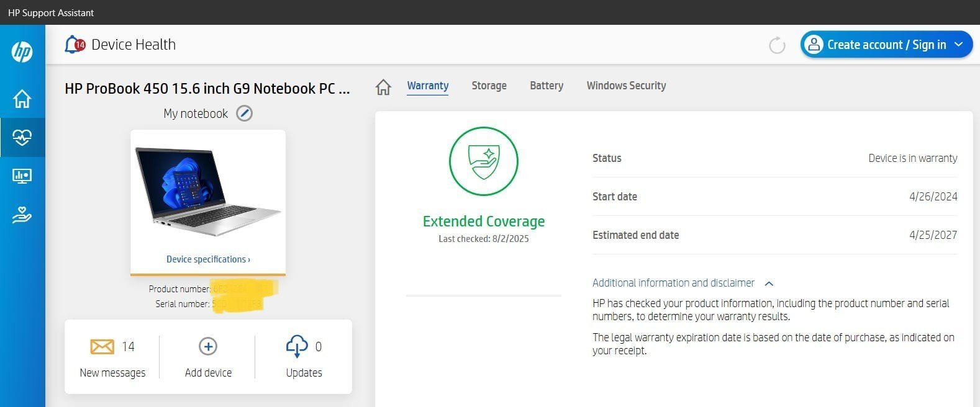This screenshot has height=407, width=980.
Task: Click Last checked: 8/2/2025 text
Action: (484, 239)
